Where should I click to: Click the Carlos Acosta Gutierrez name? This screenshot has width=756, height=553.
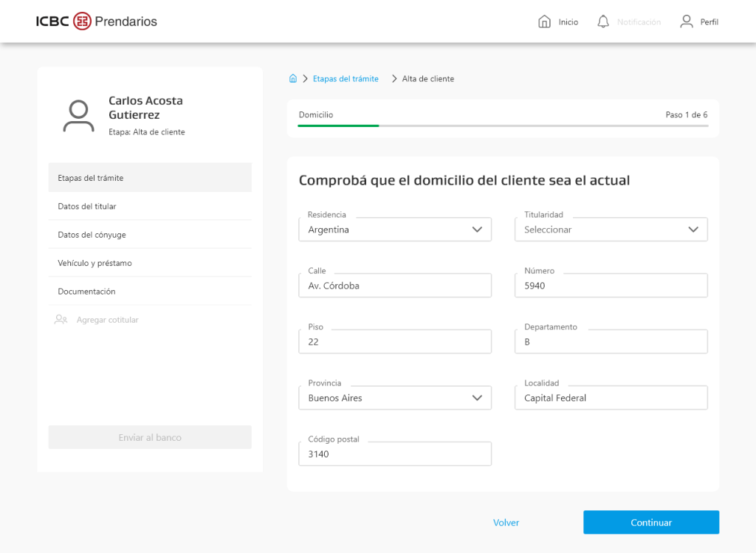[x=145, y=108]
